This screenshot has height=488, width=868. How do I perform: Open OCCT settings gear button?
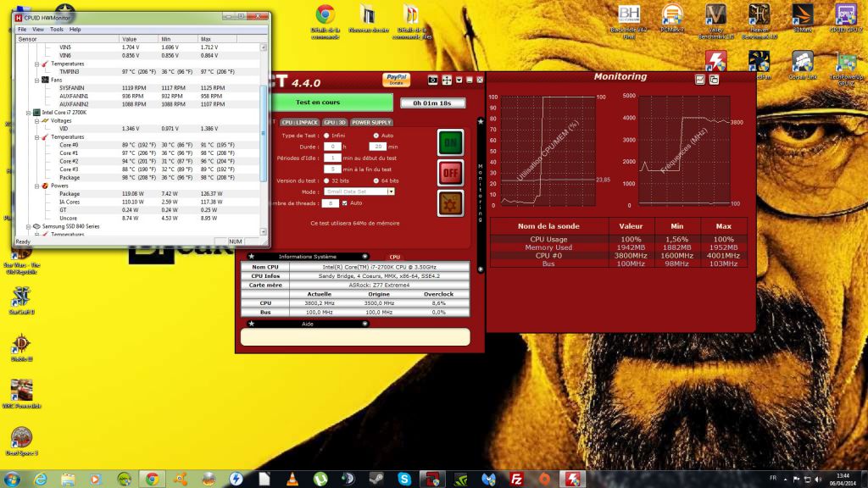(x=450, y=203)
